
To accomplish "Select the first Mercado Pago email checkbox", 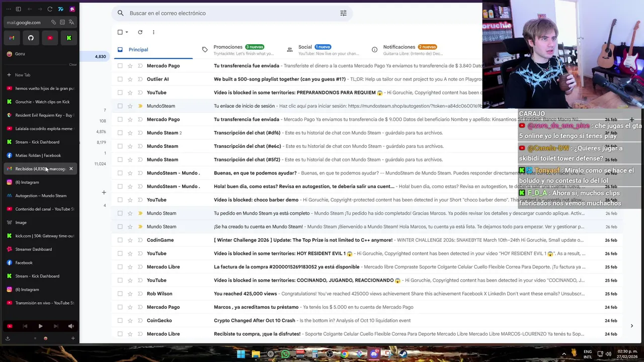I will [x=120, y=66].
